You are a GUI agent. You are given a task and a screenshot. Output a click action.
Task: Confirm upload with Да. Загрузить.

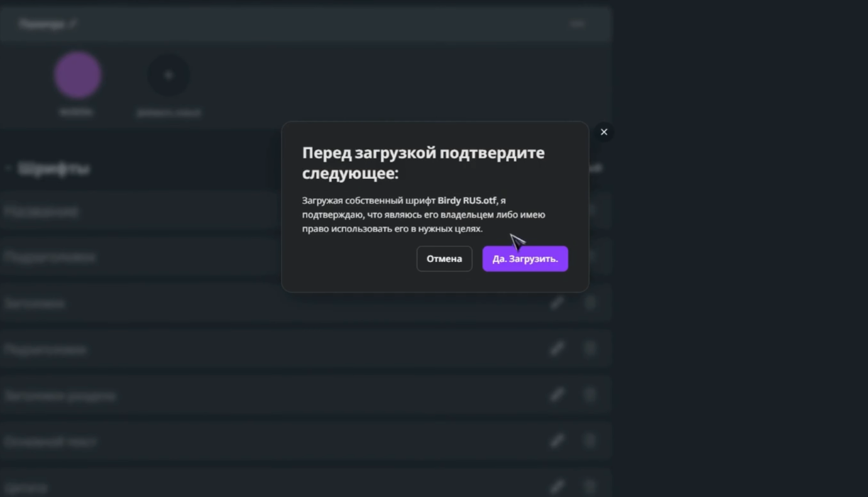[x=525, y=259]
